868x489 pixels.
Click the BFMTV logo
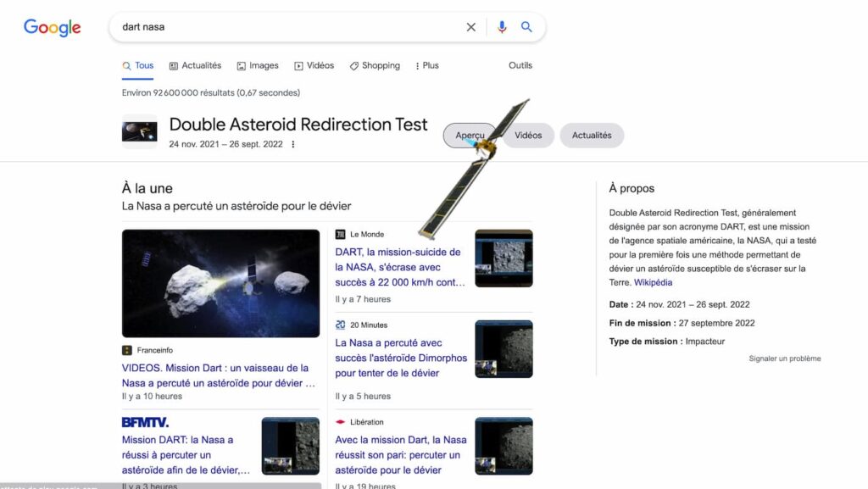[x=145, y=423]
